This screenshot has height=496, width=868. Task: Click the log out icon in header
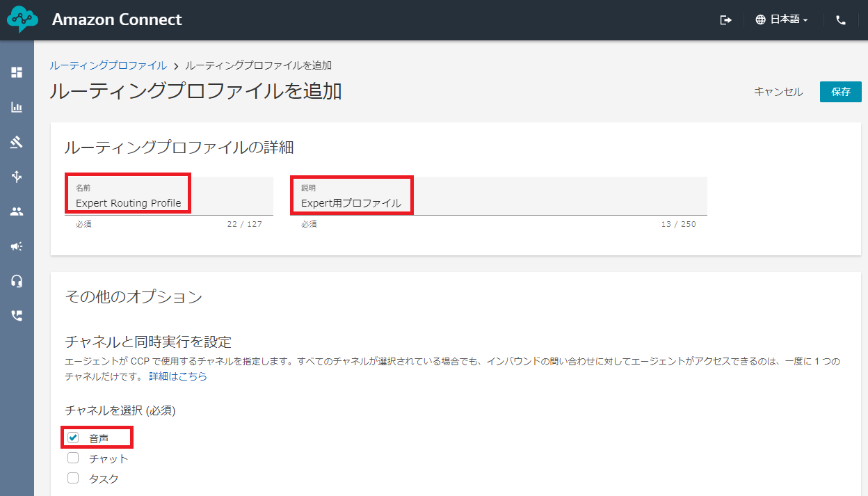(x=725, y=20)
